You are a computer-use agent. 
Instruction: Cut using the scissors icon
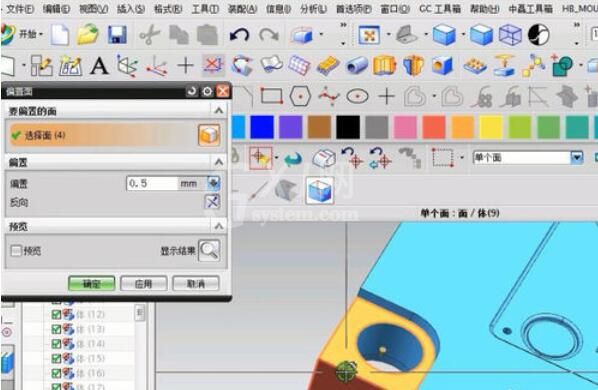pos(149,35)
